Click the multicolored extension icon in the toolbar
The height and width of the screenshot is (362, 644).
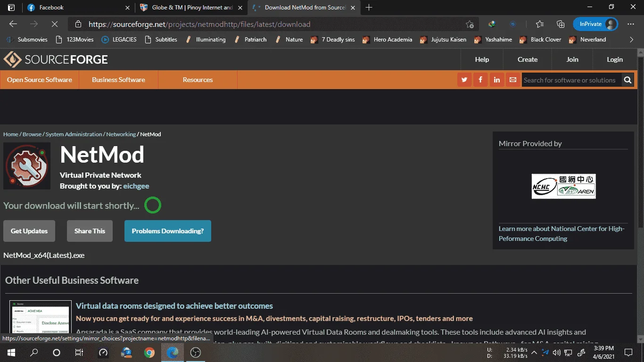coord(492,24)
